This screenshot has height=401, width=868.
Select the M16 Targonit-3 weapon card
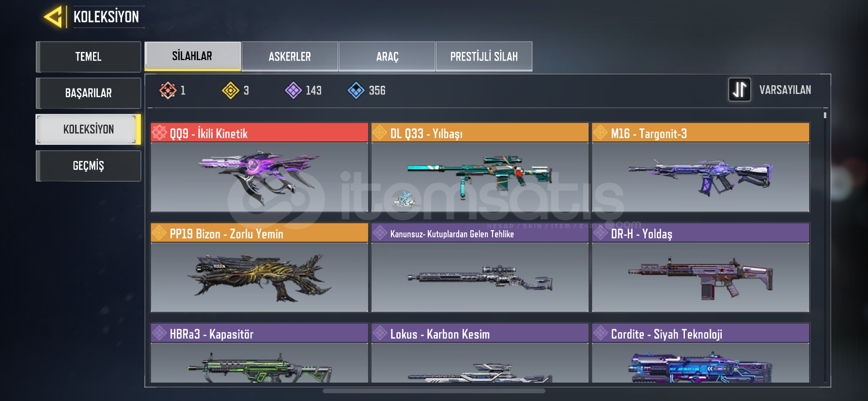point(700,167)
